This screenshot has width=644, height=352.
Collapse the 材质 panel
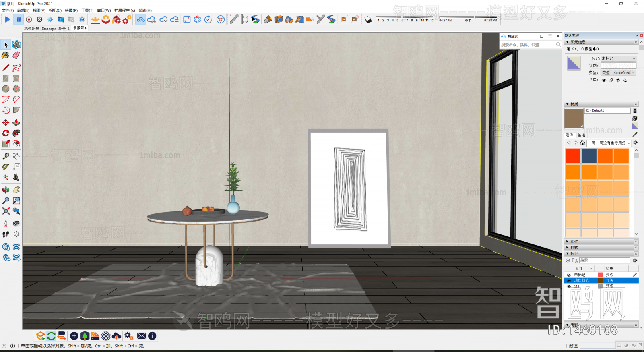(x=568, y=104)
